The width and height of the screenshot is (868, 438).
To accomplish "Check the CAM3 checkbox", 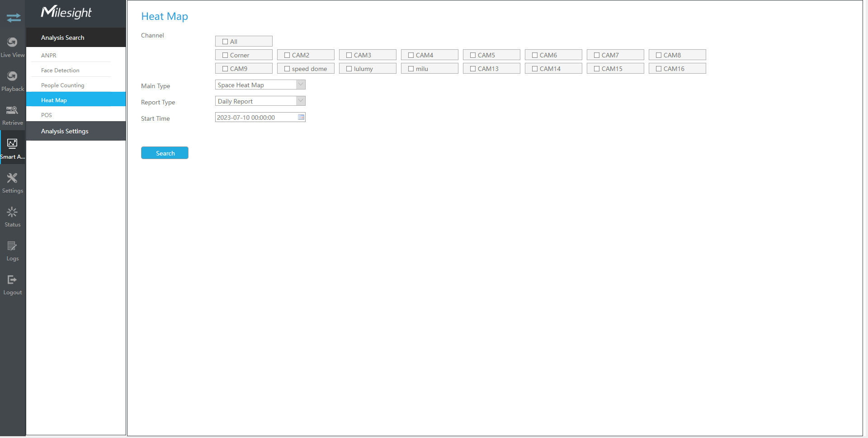I will point(349,55).
